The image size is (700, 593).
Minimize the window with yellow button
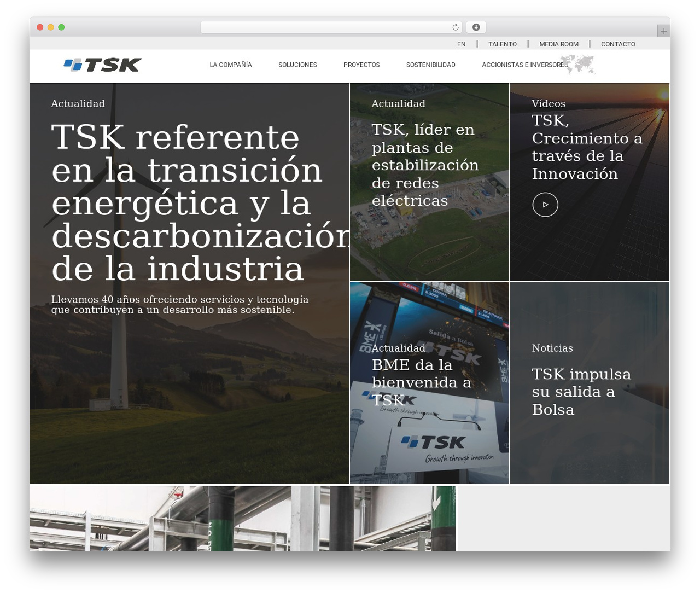pyautogui.click(x=50, y=27)
